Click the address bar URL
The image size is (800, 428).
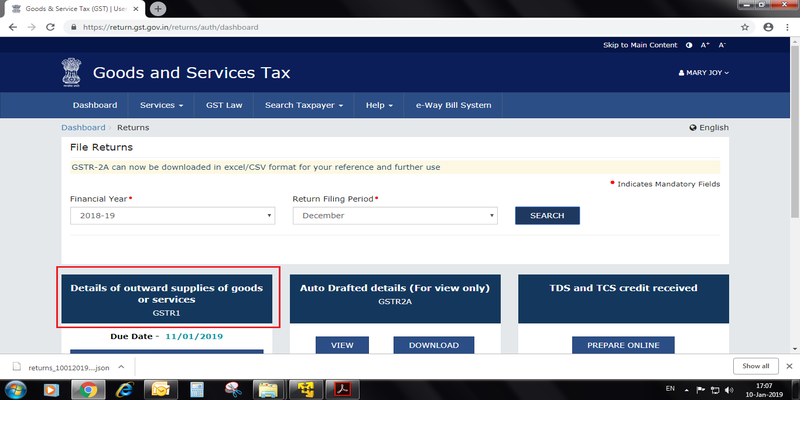(x=170, y=27)
